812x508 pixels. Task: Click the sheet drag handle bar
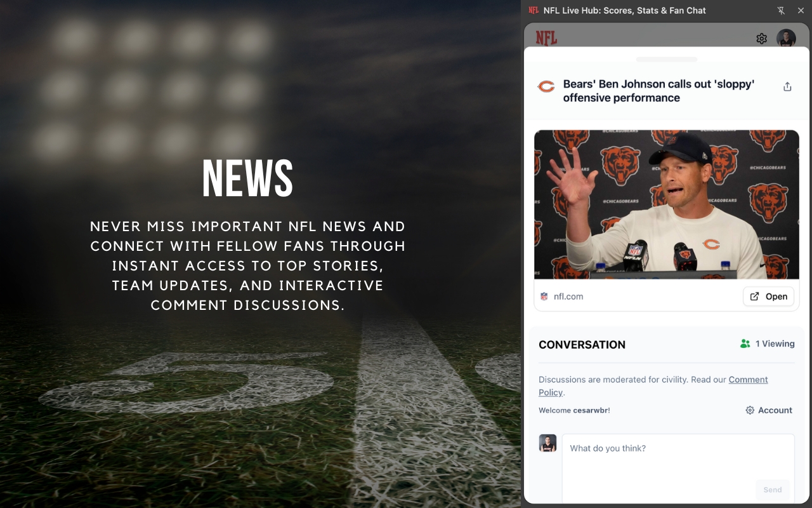pyautogui.click(x=667, y=59)
